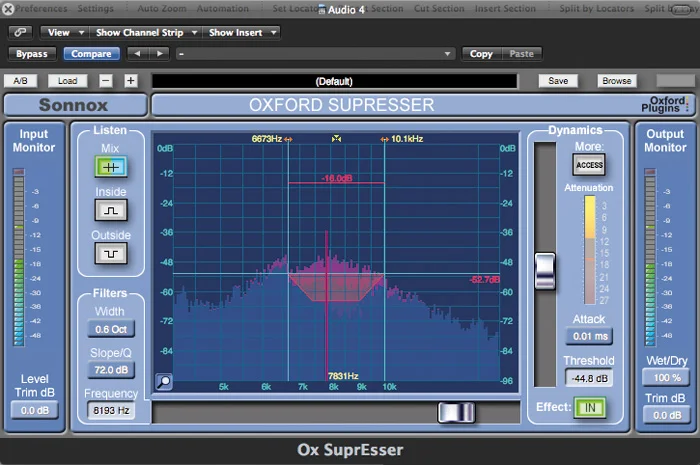Click the 10.1kHz upper band edge handle
Viewport: 700px width, 465px height.
point(384,139)
